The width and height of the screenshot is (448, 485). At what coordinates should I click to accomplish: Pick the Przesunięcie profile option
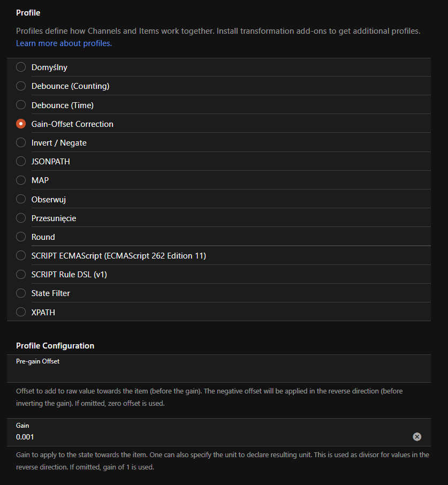21,218
